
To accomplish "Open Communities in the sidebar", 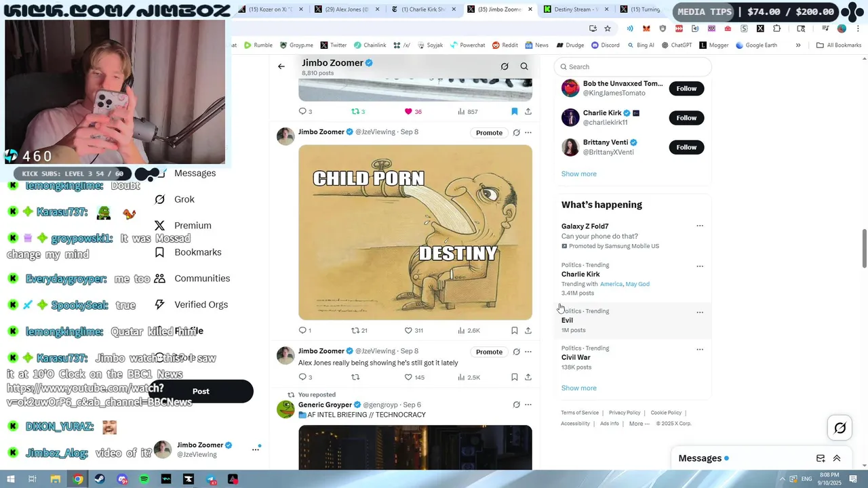I will tap(192, 279).
